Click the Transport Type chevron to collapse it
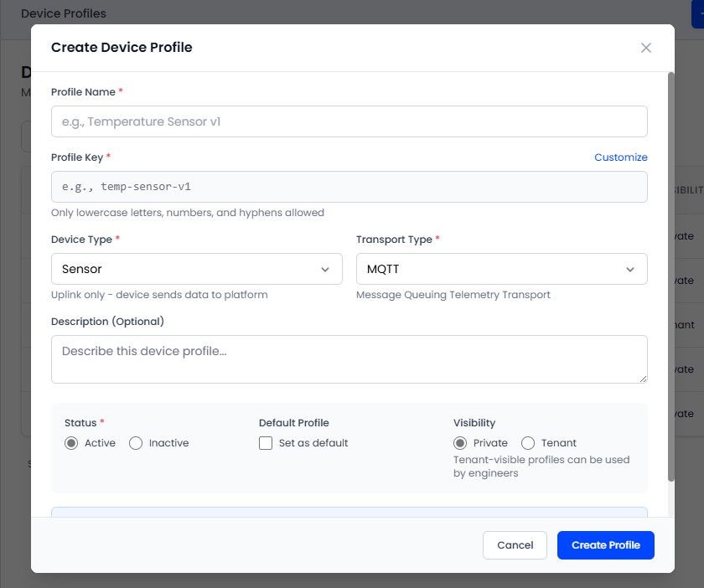704x588 pixels. click(630, 269)
